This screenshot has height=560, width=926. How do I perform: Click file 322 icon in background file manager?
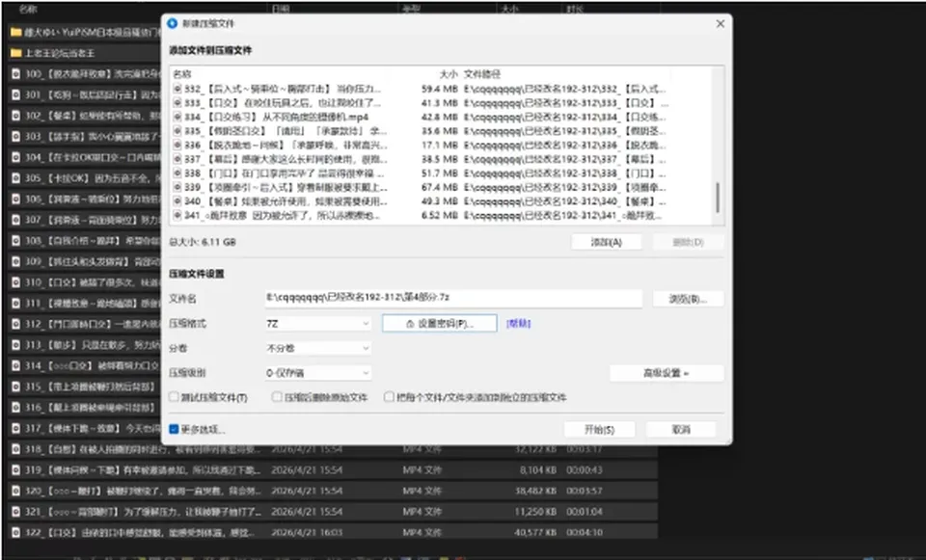16,533
